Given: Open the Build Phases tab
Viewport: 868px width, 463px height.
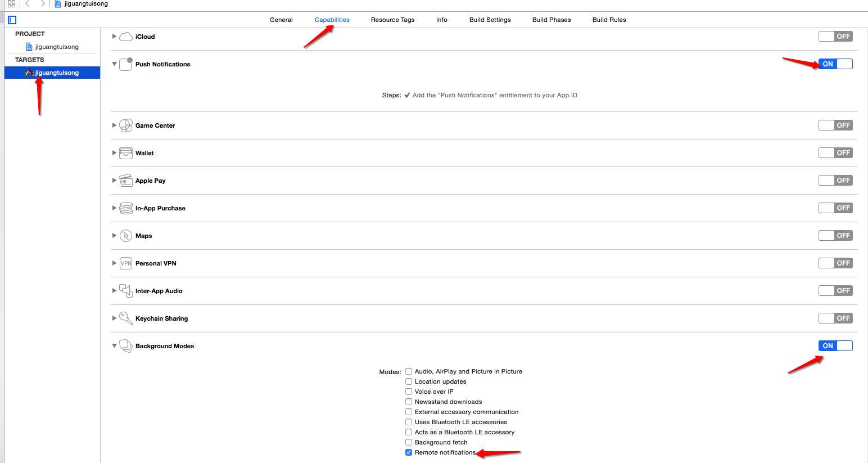Looking at the screenshot, I should coord(551,20).
